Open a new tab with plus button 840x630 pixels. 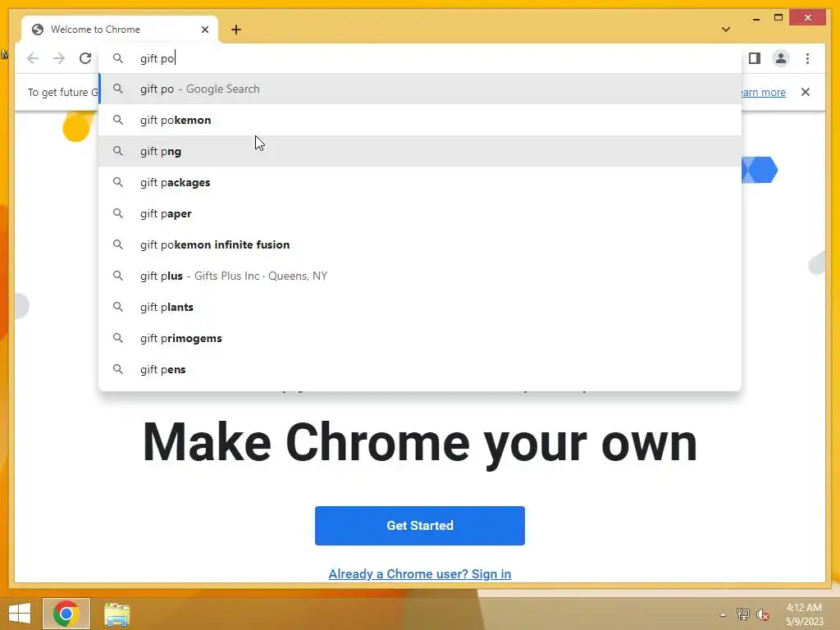(x=236, y=30)
